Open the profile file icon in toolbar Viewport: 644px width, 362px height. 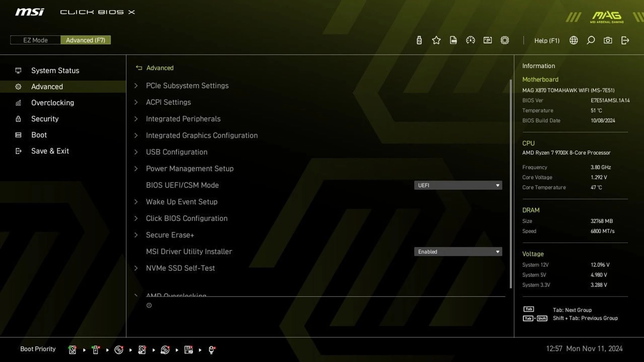tap(453, 40)
